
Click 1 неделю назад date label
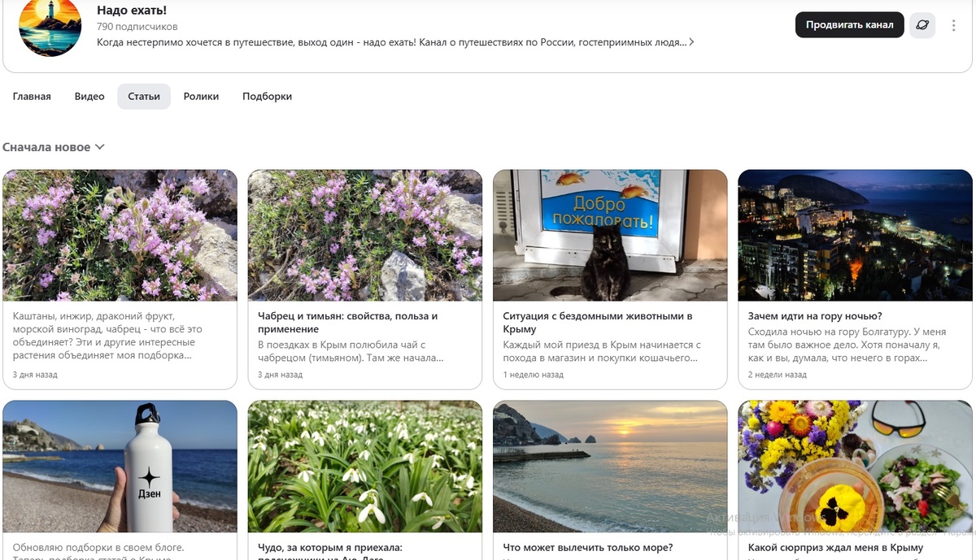533,375
